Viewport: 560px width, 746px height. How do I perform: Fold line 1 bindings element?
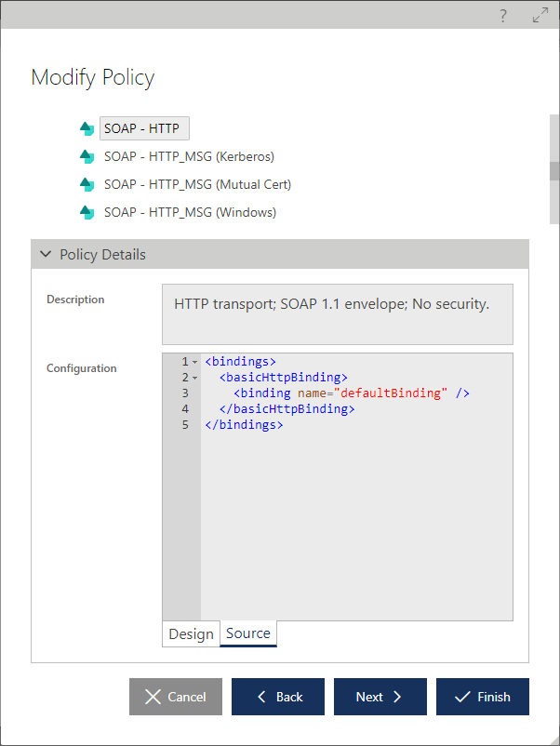194,362
